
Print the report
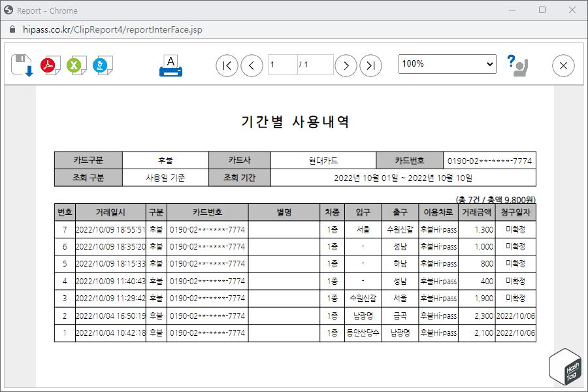pyautogui.click(x=171, y=66)
